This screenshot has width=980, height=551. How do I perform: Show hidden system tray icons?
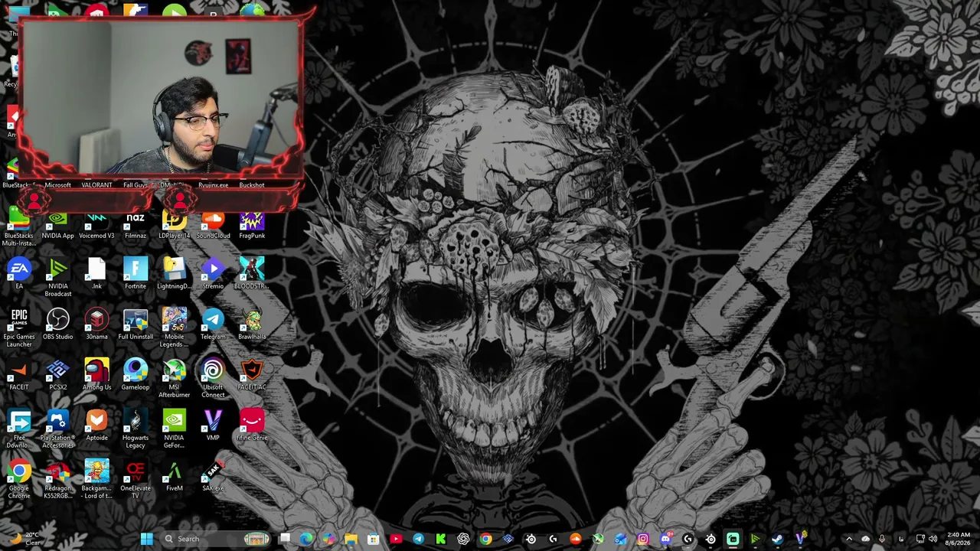click(848, 539)
